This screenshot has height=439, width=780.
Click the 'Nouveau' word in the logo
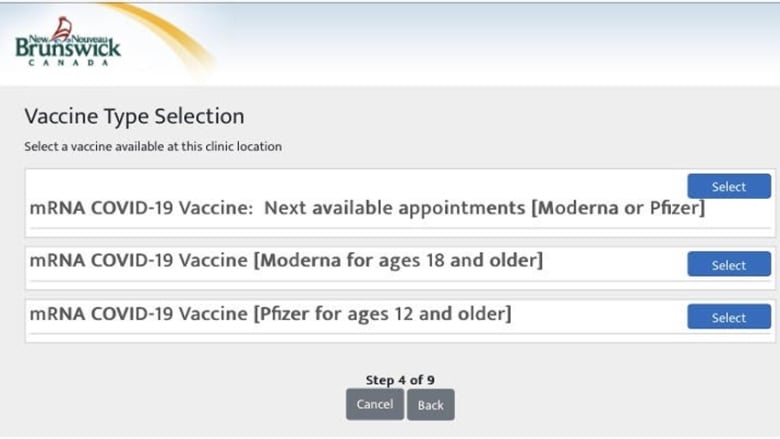pos(90,39)
